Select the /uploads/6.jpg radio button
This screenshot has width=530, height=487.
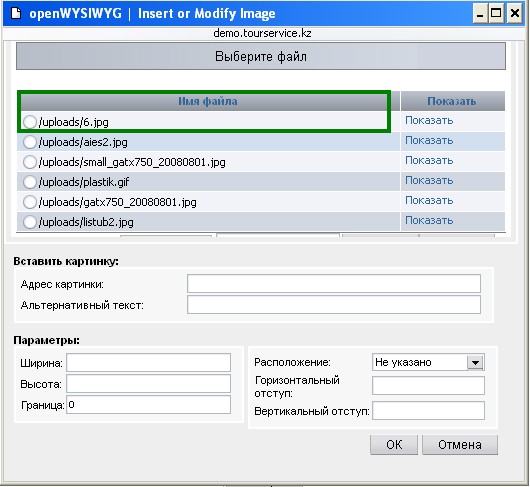coord(30,122)
